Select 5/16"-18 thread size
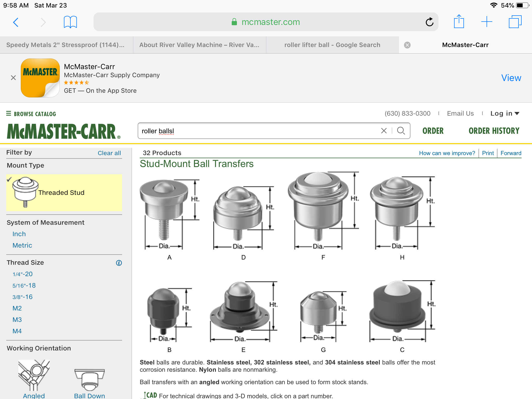 (x=24, y=285)
